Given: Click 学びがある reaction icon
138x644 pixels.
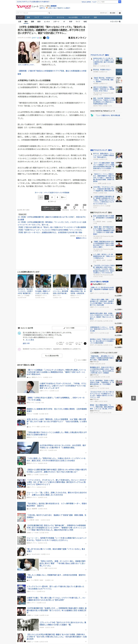Looking at the screenshot, I should 66,207.
